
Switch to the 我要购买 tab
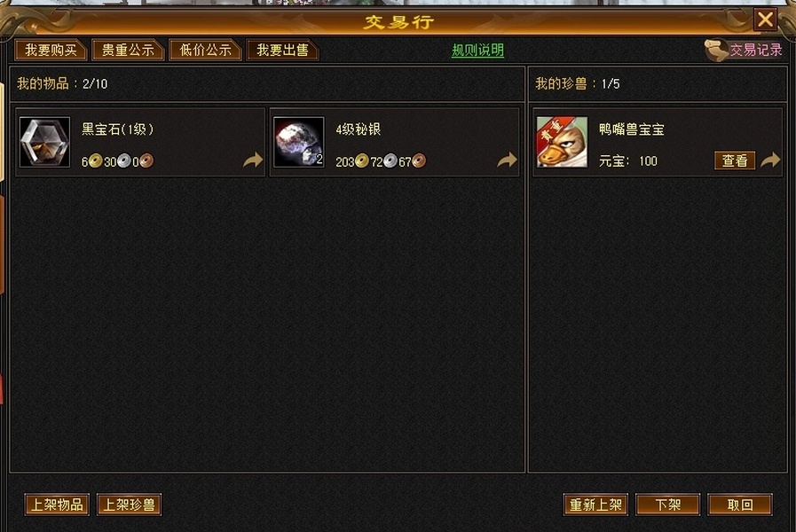click(51, 51)
